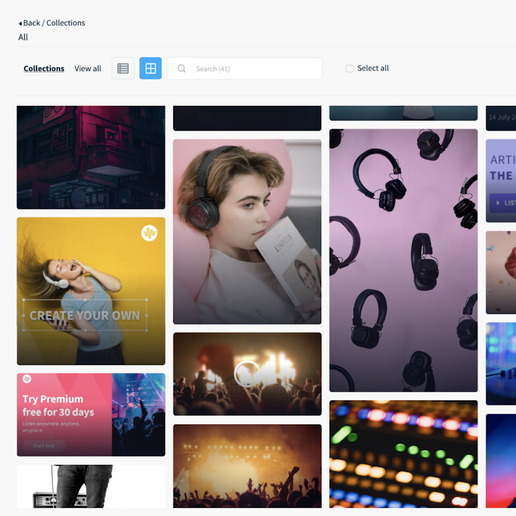Focus the Search (41) field
This screenshot has width=516, height=516.
pyautogui.click(x=244, y=69)
